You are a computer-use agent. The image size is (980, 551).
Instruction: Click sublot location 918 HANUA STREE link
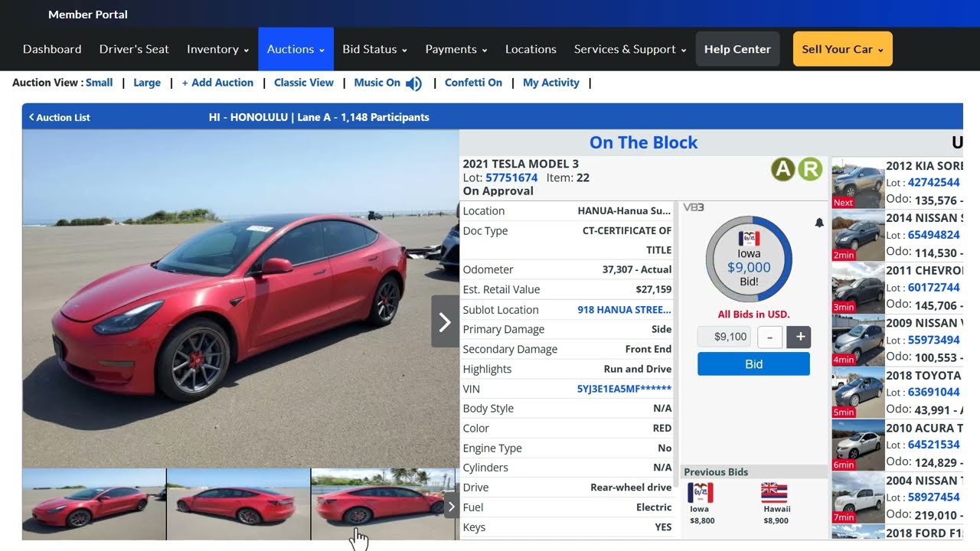coord(624,310)
